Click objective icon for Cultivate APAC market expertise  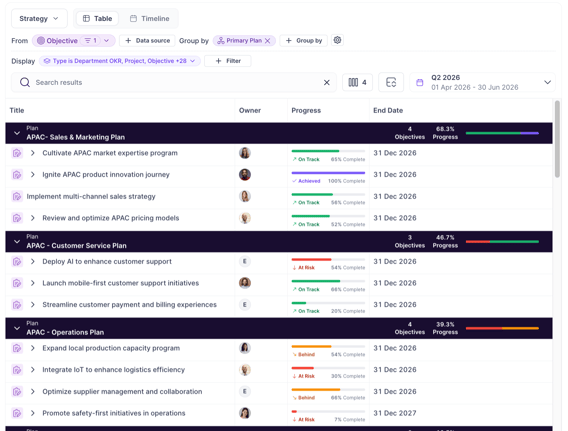coord(17,153)
